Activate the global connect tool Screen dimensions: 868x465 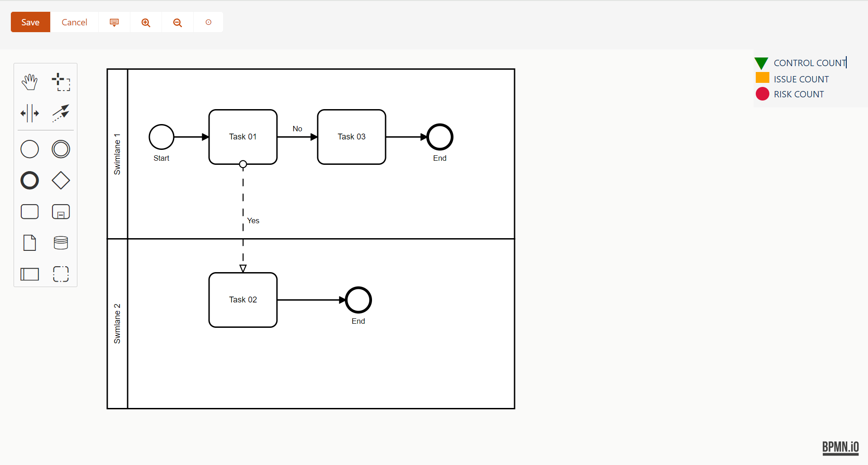coord(61,113)
